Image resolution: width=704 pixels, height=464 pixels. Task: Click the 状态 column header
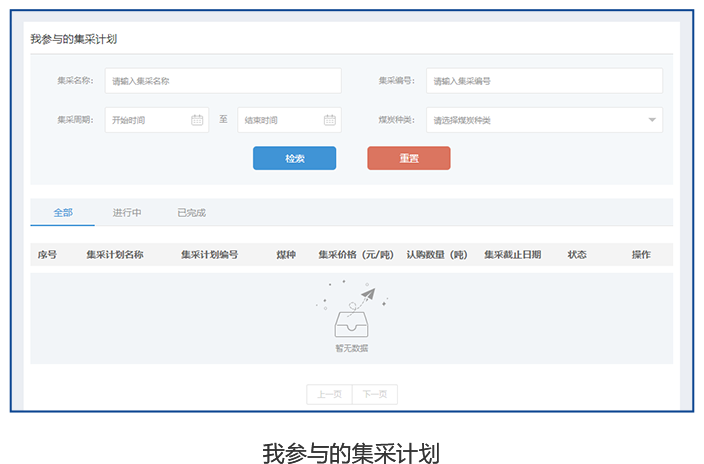(577, 255)
